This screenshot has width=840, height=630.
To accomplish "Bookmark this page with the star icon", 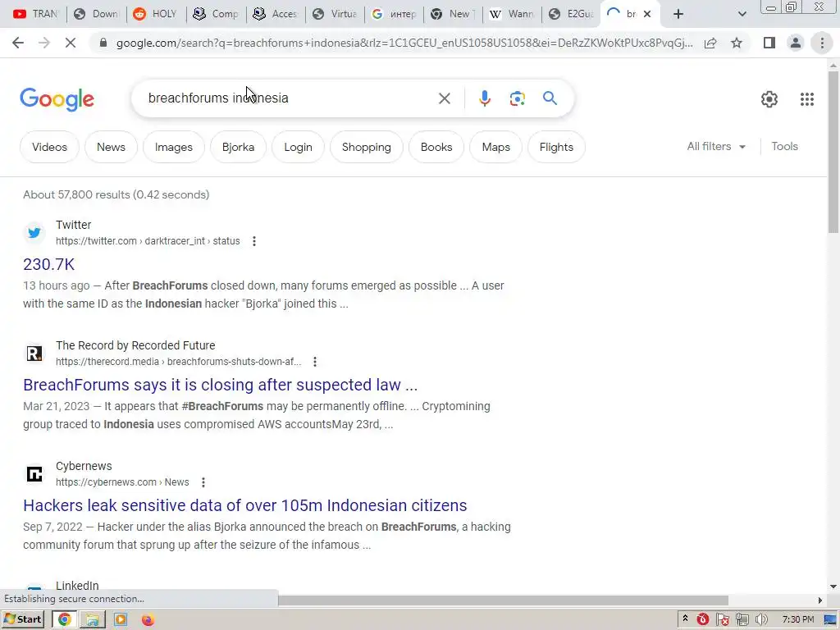I will 737,43.
